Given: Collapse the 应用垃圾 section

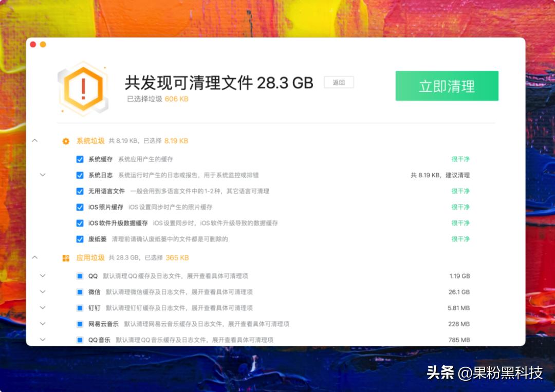Looking at the screenshot, I should pyautogui.click(x=35, y=257).
